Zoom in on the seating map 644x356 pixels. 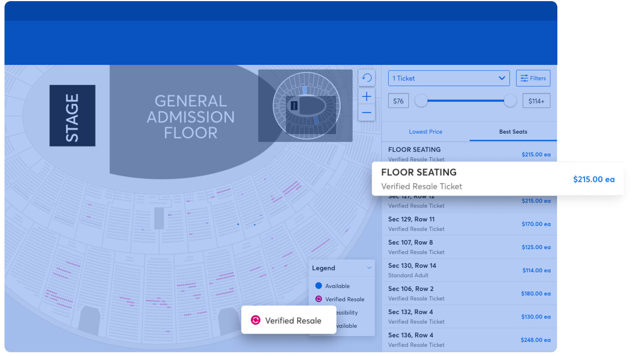pyautogui.click(x=367, y=96)
